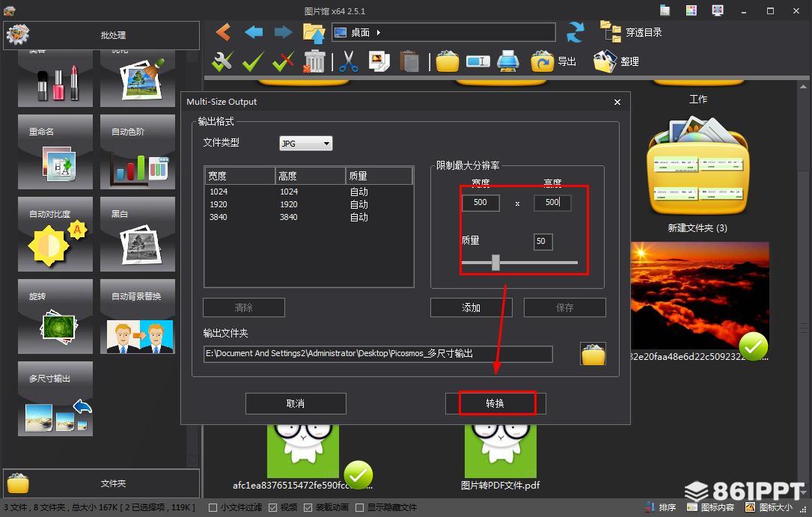
Task: Click the max resolution 高度 input field
Action: pos(552,202)
